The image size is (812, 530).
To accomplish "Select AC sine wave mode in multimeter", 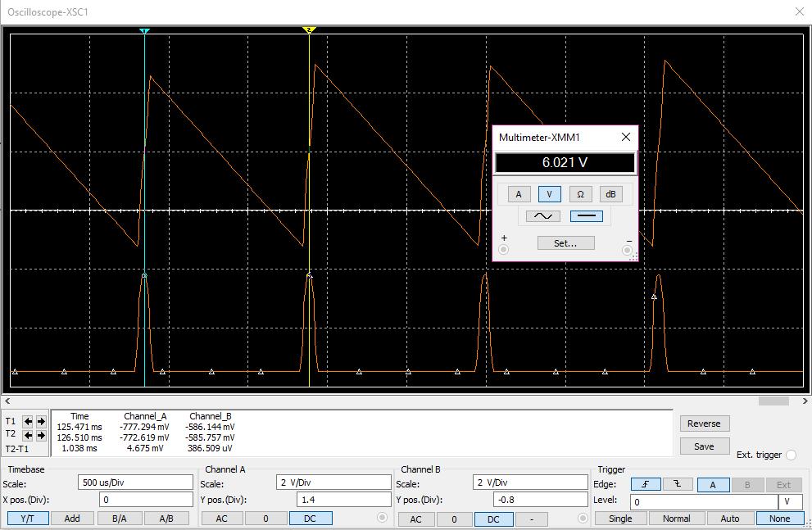I will pos(542,215).
